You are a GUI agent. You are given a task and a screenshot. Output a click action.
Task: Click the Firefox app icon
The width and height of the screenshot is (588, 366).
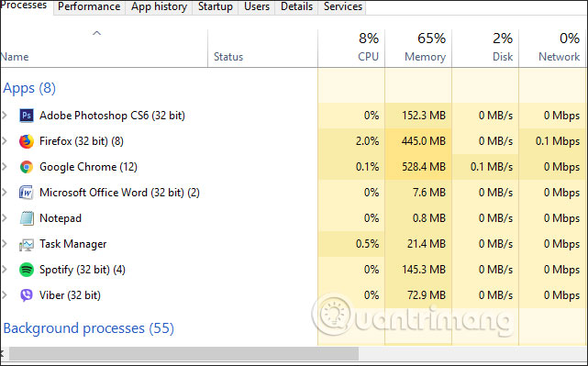tap(27, 141)
